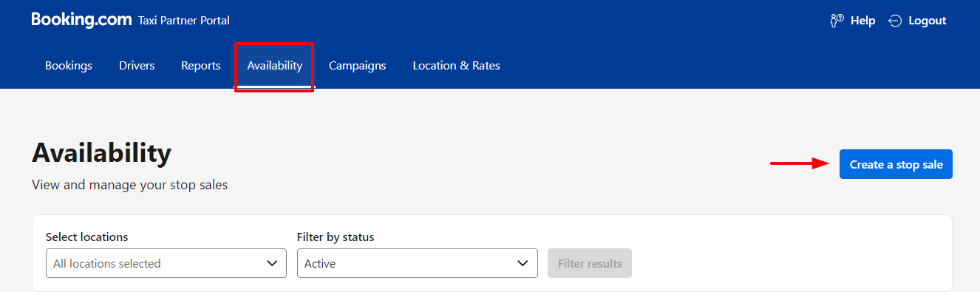Click the chevron in Select locations box
The height and width of the screenshot is (292, 980).
(271, 263)
